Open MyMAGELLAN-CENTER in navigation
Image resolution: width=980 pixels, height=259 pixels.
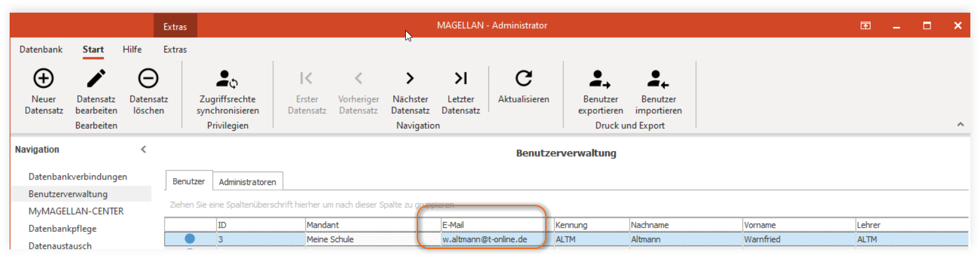coord(76,211)
